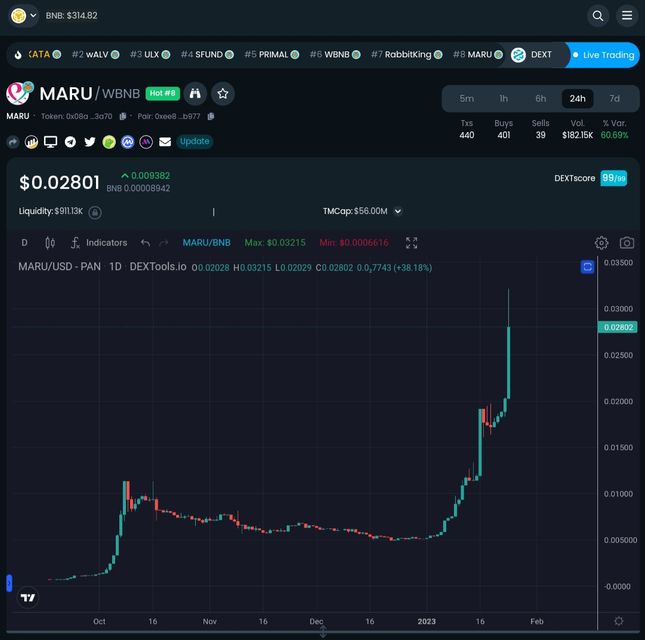Image resolution: width=645 pixels, height=640 pixels.
Task: Open the candlestick chart style selector
Action: click(50, 243)
